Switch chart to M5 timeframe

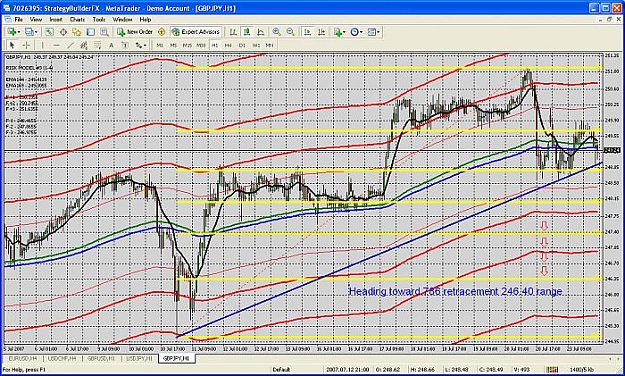[x=173, y=45]
